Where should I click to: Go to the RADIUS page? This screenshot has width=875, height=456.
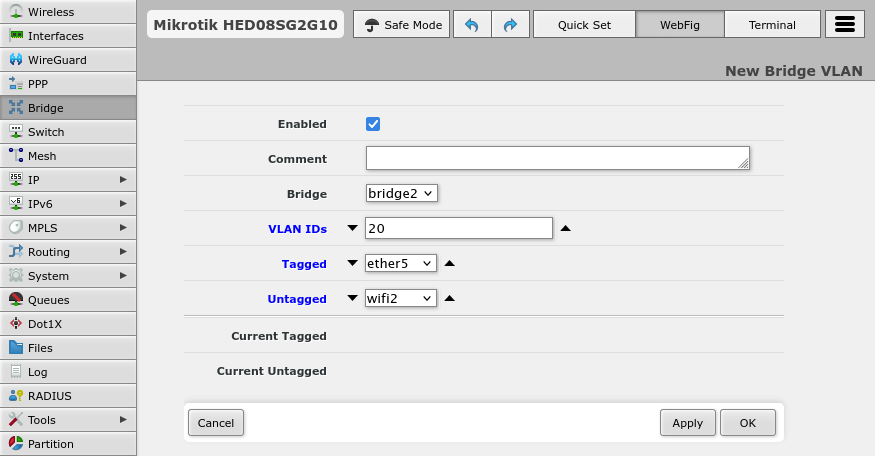tap(49, 396)
